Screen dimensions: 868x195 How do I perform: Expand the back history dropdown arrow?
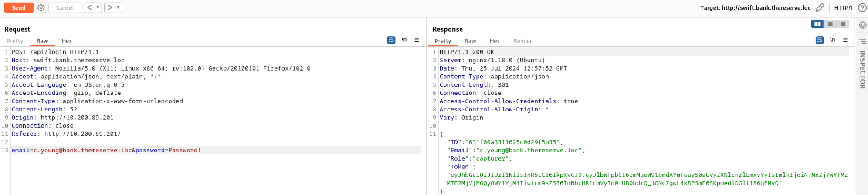pos(98,7)
